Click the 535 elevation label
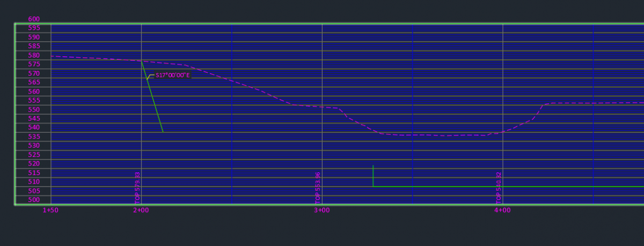644x246 pixels. pyautogui.click(x=34, y=136)
